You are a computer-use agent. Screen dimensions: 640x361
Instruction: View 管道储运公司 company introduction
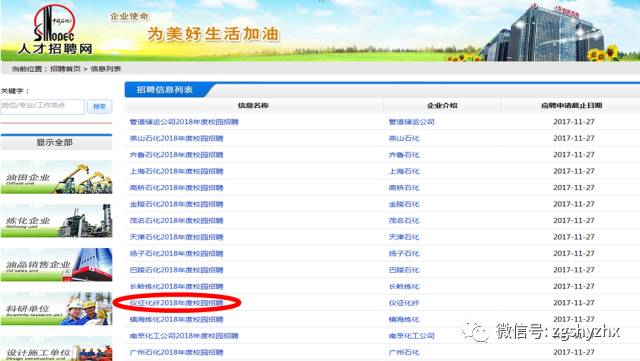[411, 122]
